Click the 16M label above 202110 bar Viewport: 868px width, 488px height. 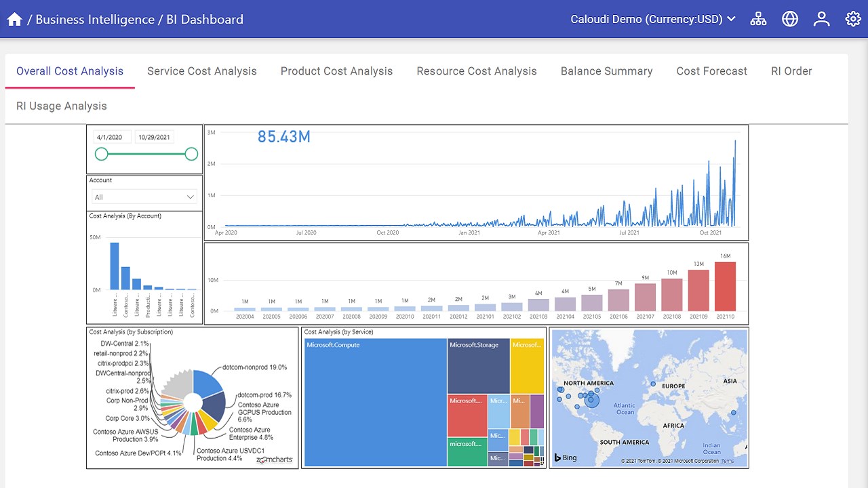[725, 256]
